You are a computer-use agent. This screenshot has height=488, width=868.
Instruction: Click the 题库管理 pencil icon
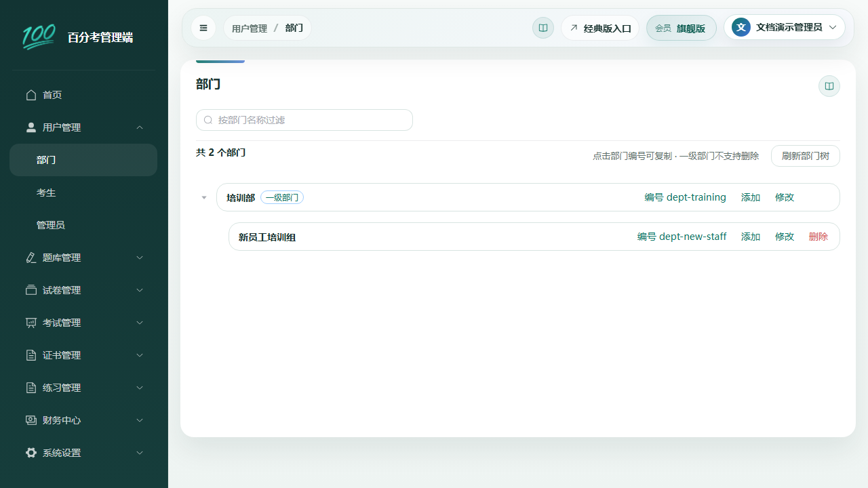(x=31, y=258)
